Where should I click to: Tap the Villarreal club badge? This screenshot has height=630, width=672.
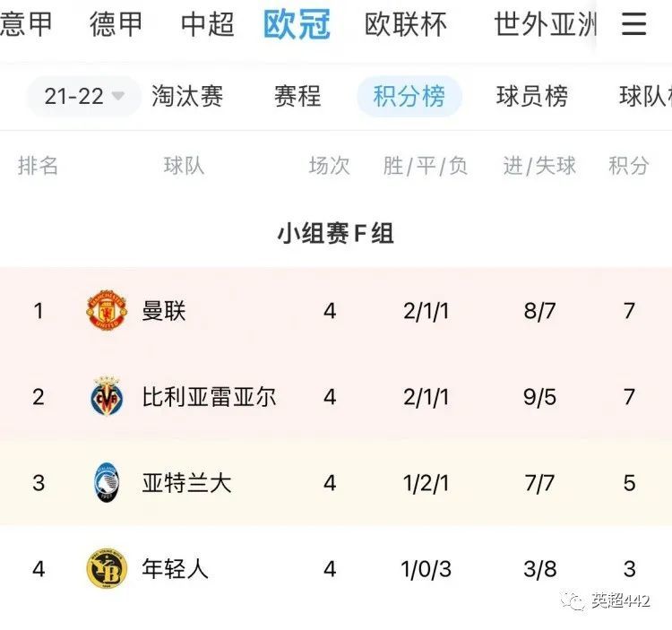point(107,396)
